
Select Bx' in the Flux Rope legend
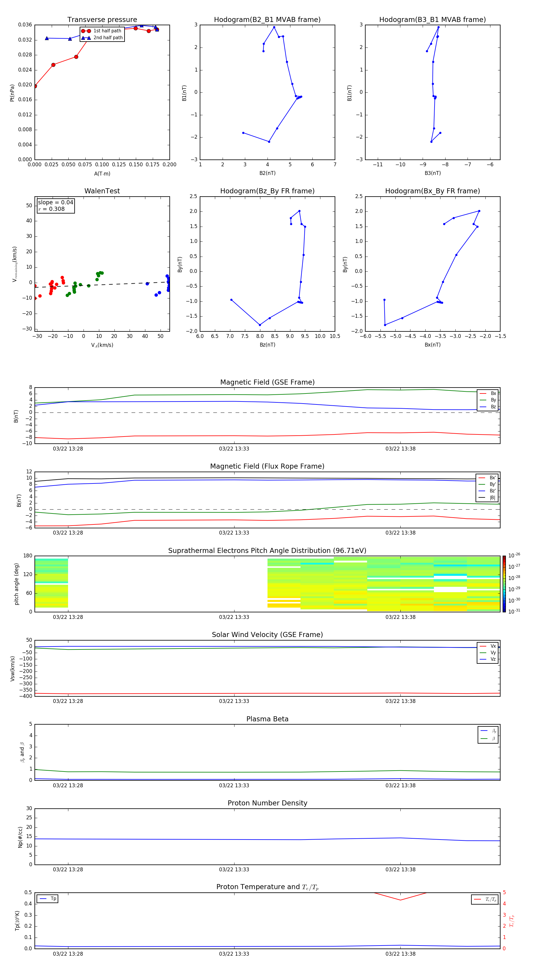click(487, 478)
